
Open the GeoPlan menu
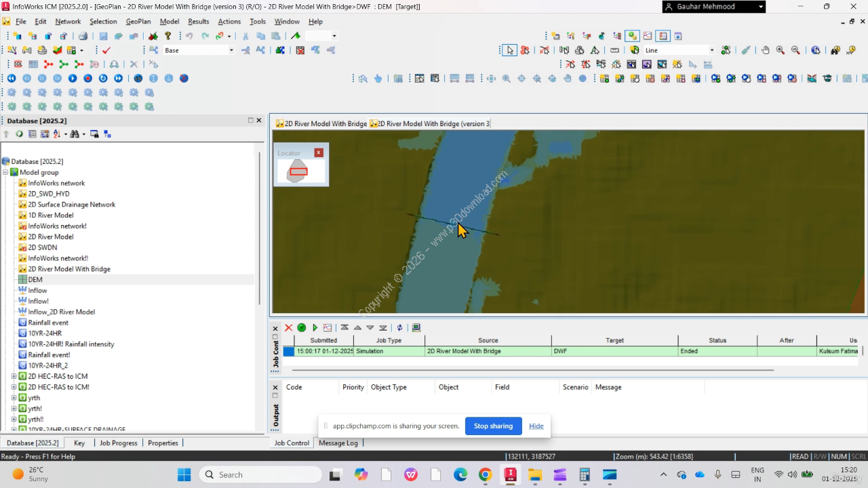[138, 22]
